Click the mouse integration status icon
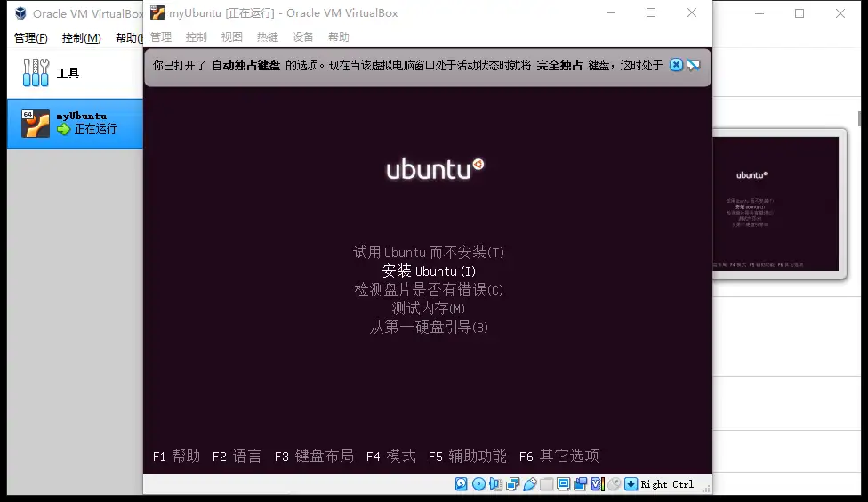This screenshot has height=502, width=868. (614, 484)
